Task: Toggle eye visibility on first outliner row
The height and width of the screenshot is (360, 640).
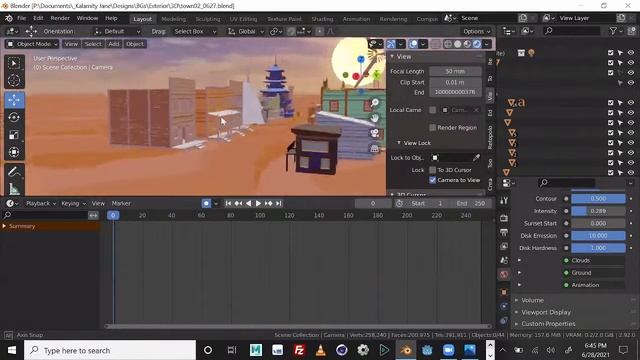Action: pyautogui.click(x=631, y=53)
